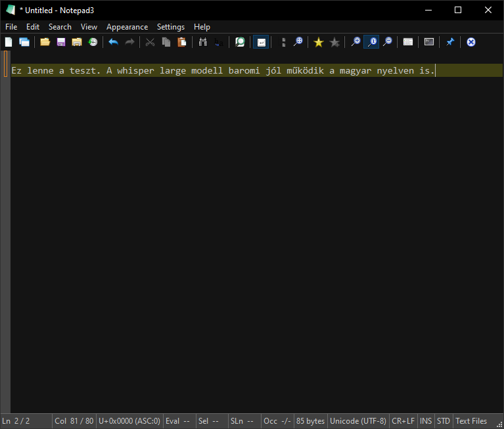Maximize the Notepad3 window
504x429 pixels.
(x=458, y=11)
